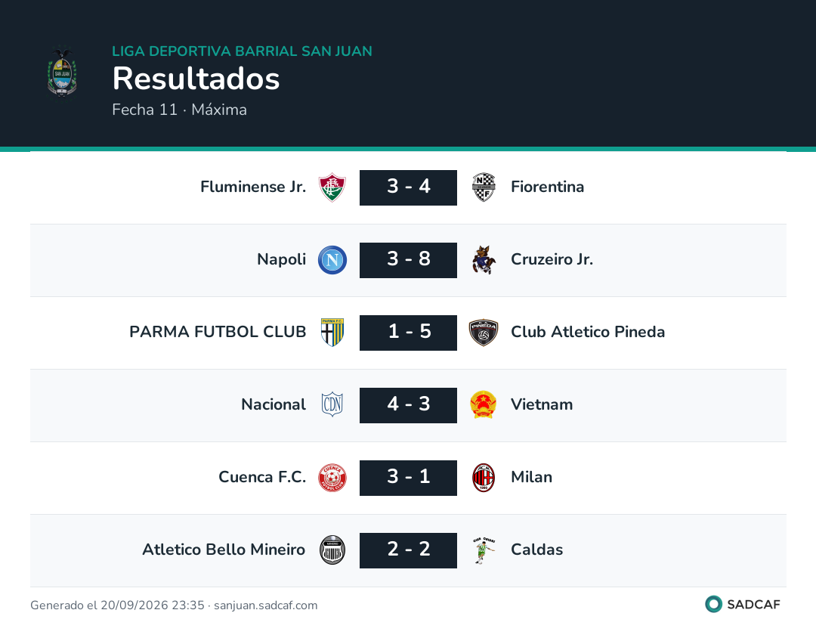
Task: Click the Parma yellow and blue shield
Action: coord(332,332)
